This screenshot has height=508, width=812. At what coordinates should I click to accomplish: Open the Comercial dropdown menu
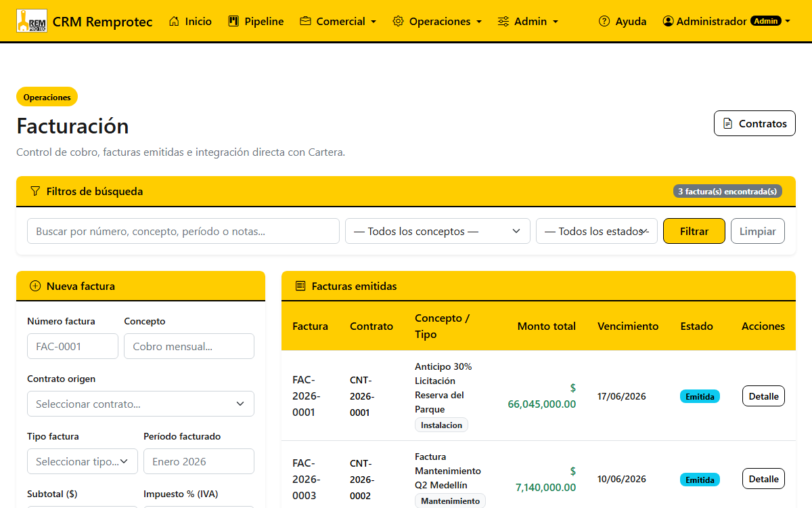click(338, 22)
